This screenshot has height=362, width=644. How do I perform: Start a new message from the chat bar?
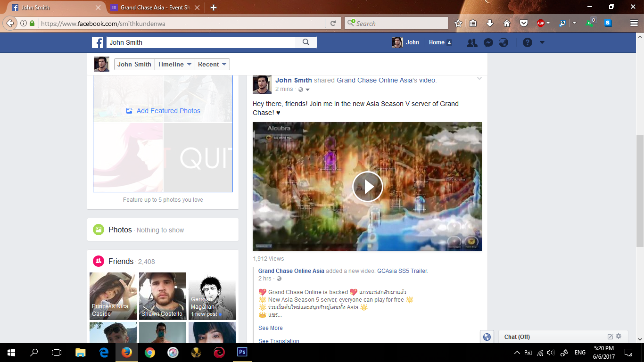point(610,337)
